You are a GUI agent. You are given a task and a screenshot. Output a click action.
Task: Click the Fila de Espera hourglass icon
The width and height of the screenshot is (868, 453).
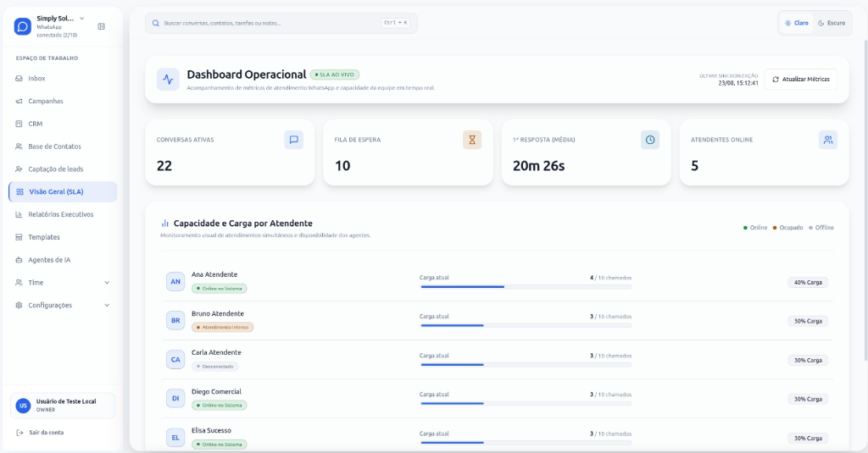coord(472,140)
